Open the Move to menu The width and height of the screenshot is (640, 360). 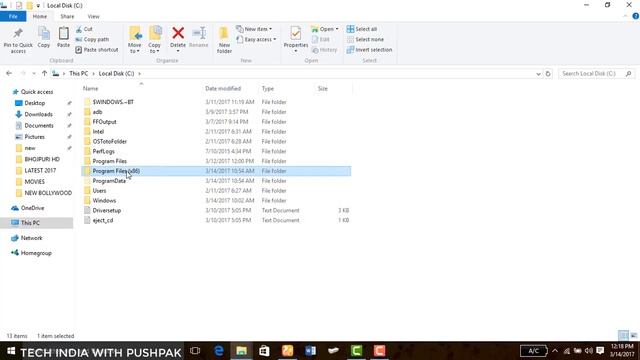coord(135,40)
